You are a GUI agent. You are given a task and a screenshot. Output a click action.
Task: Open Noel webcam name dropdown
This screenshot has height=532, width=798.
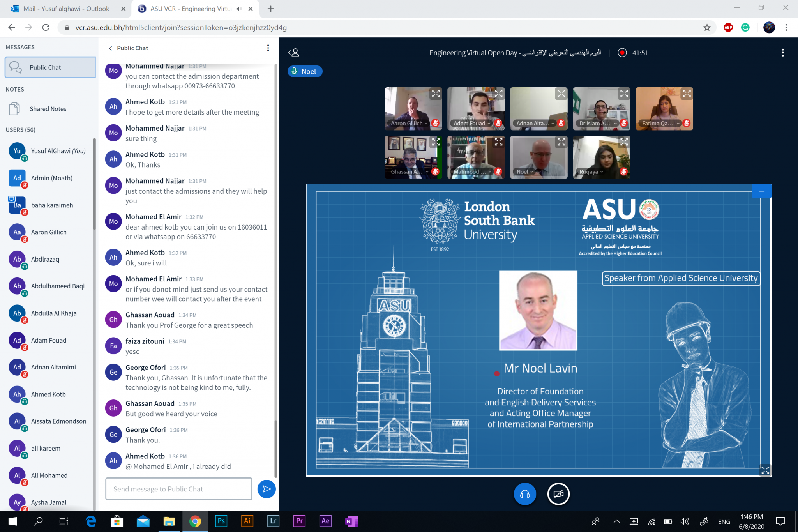(524, 171)
